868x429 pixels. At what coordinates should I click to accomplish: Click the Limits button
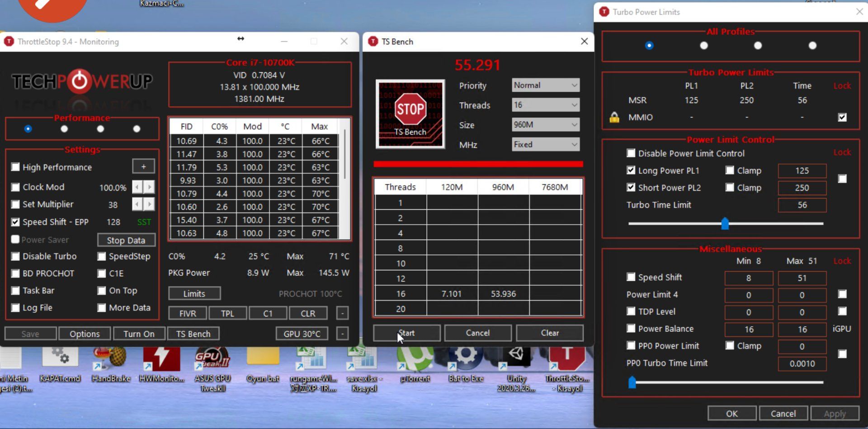(194, 293)
